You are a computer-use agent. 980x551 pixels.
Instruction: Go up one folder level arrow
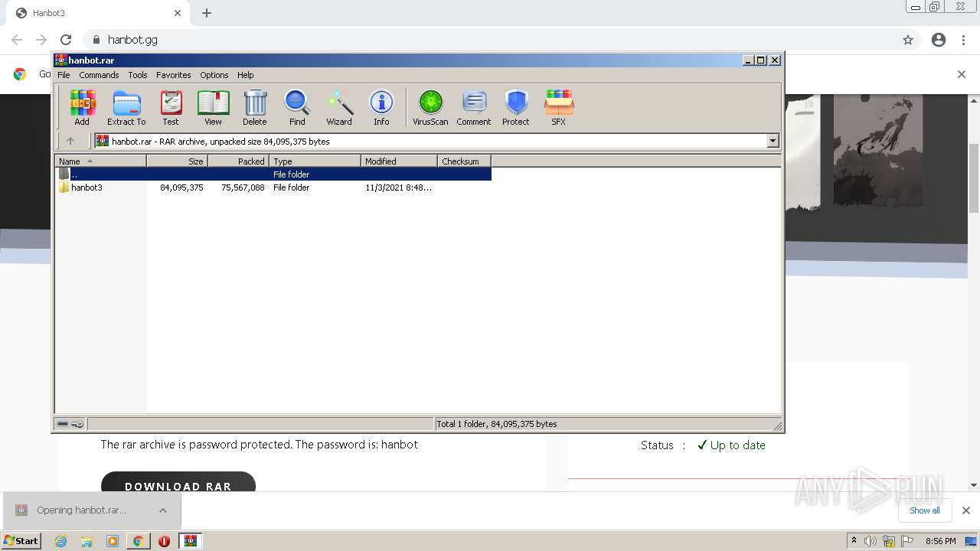click(x=70, y=141)
